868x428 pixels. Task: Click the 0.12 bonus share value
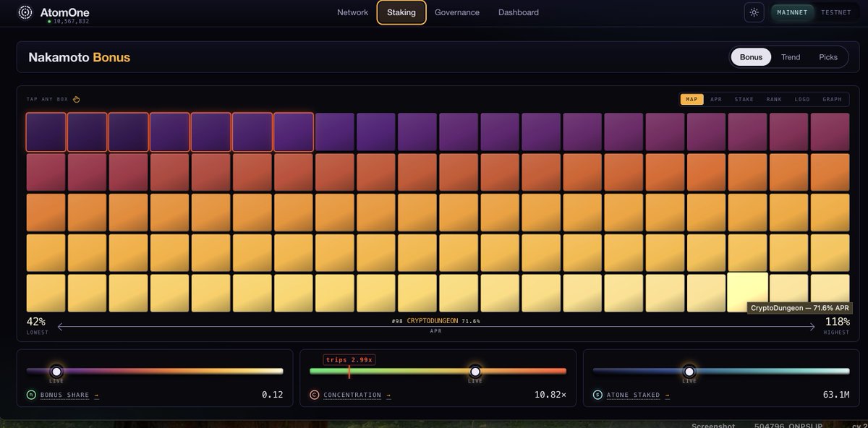[272, 395]
